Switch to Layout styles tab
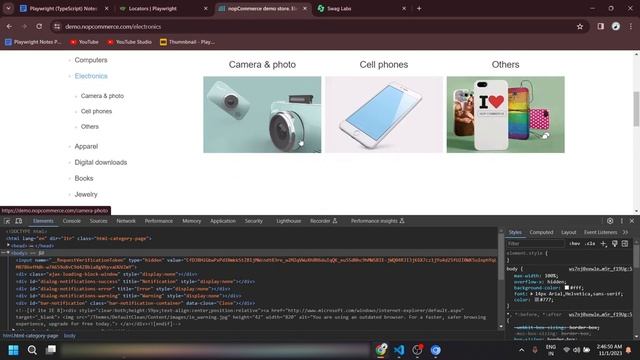 tap(569, 232)
